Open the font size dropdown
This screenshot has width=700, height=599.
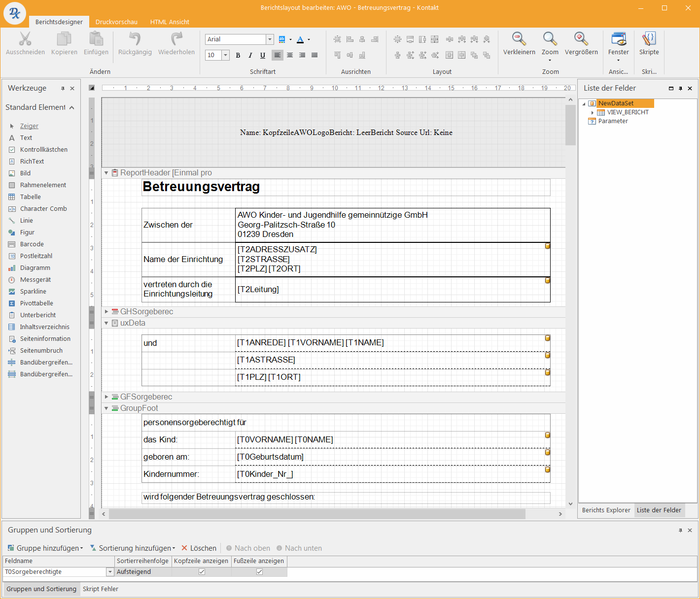pyautogui.click(x=226, y=55)
